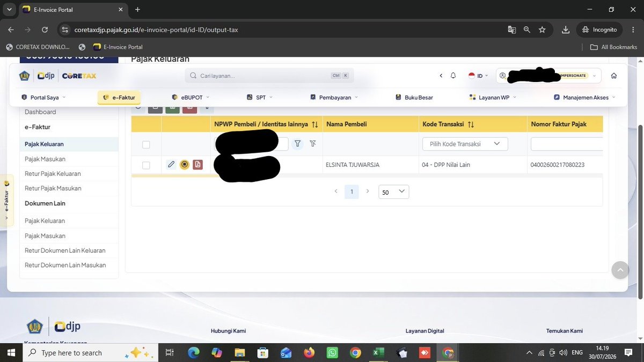This screenshot has height=362, width=644.
Task: Expand the Layanan WP menu
Action: point(493,98)
